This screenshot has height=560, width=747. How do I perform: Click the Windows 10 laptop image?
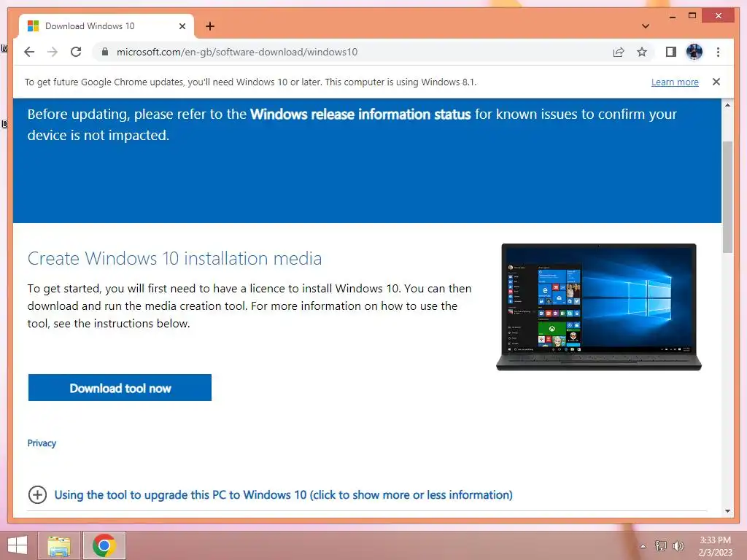click(x=599, y=307)
